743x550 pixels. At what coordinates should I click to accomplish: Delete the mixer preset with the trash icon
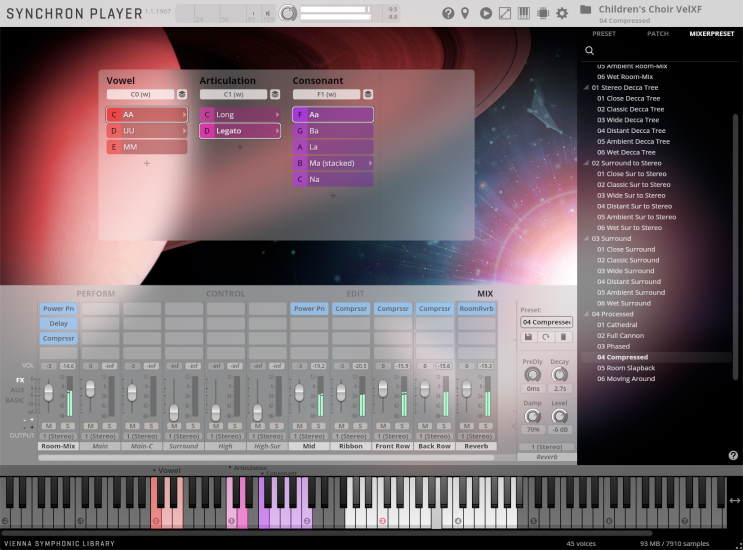(564, 337)
